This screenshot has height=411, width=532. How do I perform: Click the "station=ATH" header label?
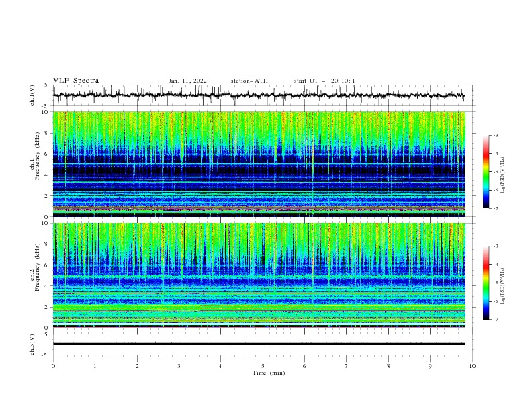tap(249, 81)
